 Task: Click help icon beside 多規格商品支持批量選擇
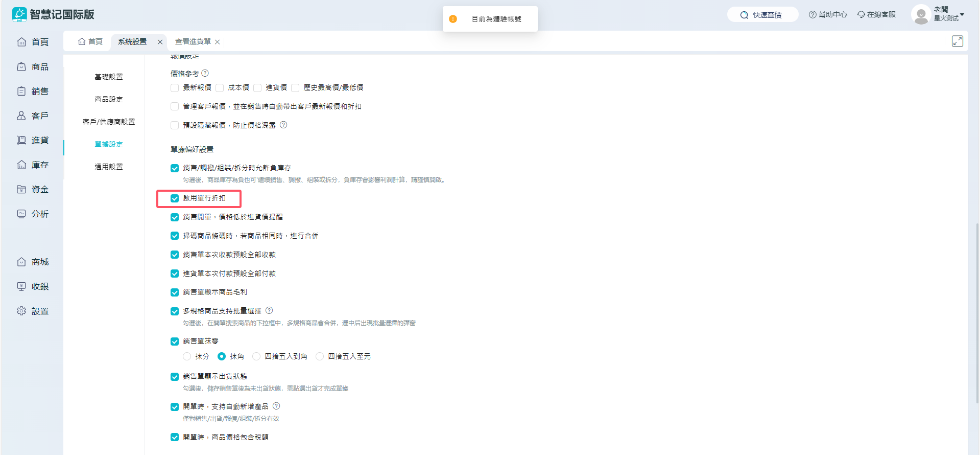tap(269, 310)
